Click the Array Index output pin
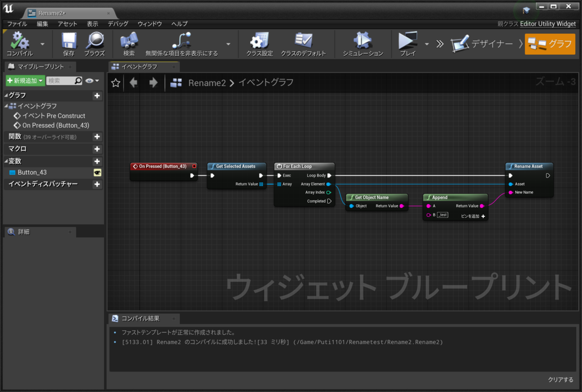 [329, 192]
